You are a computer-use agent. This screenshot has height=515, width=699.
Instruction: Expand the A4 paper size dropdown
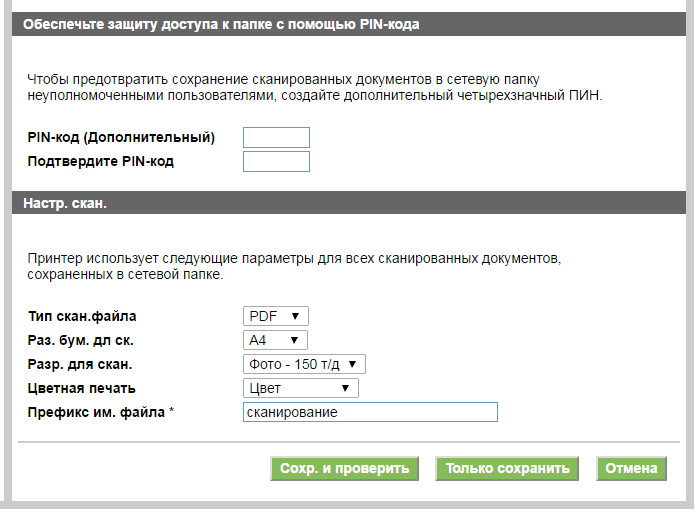275,340
